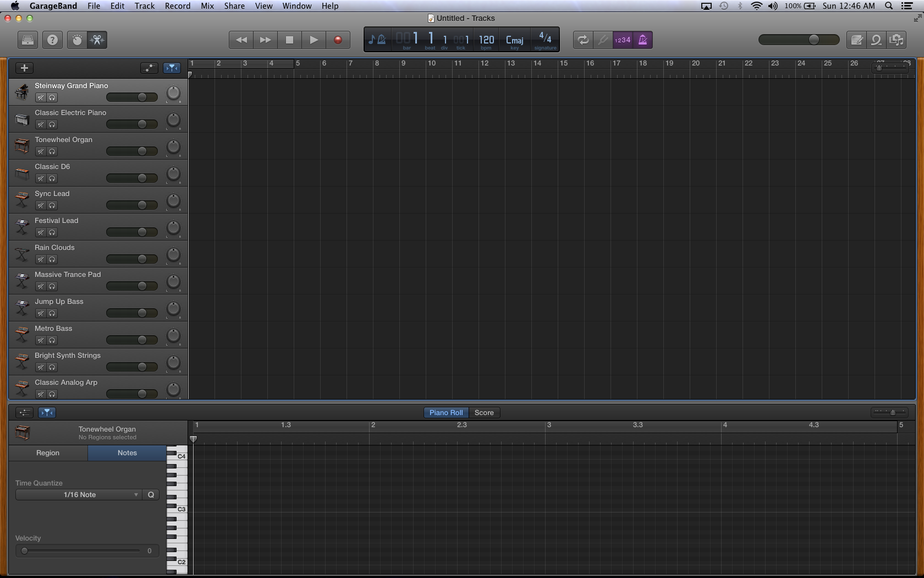Image resolution: width=924 pixels, height=578 pixels.
Task: Mute the Sync Lead track
Action: tap(40, 206)
